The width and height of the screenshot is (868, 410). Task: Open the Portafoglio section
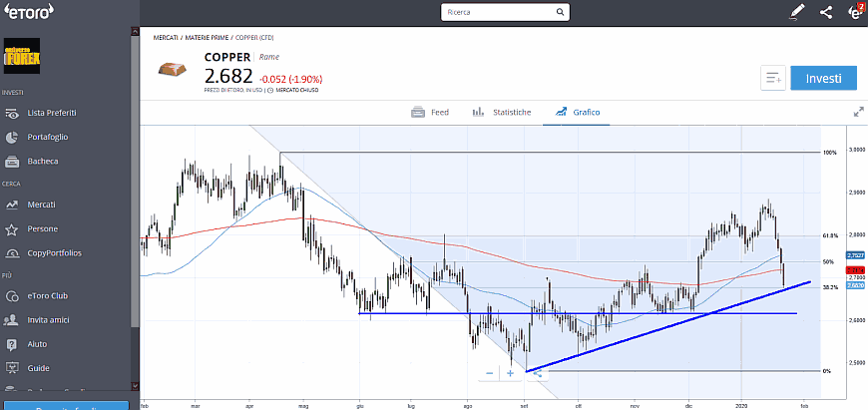click(49, 137)
